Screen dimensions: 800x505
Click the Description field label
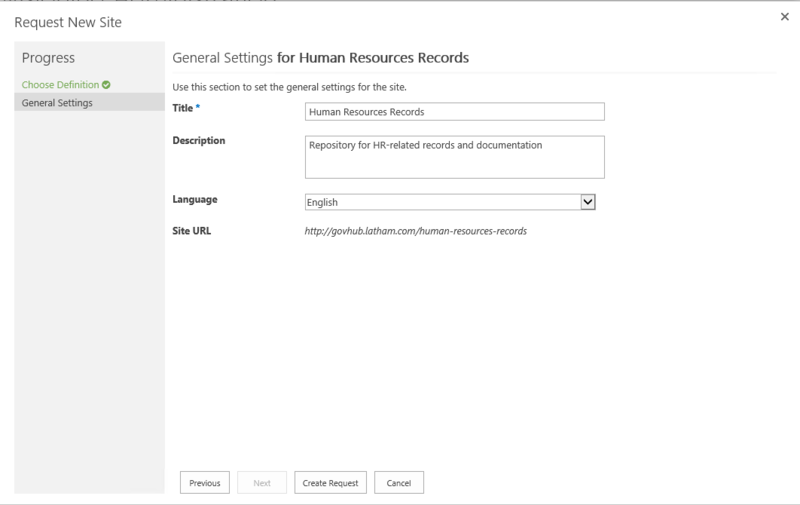coord(199,140)
